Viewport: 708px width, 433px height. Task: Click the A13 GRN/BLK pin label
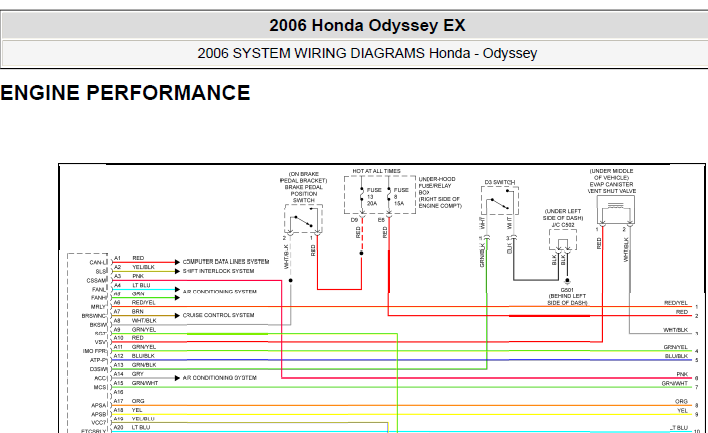tap(135, 365)
